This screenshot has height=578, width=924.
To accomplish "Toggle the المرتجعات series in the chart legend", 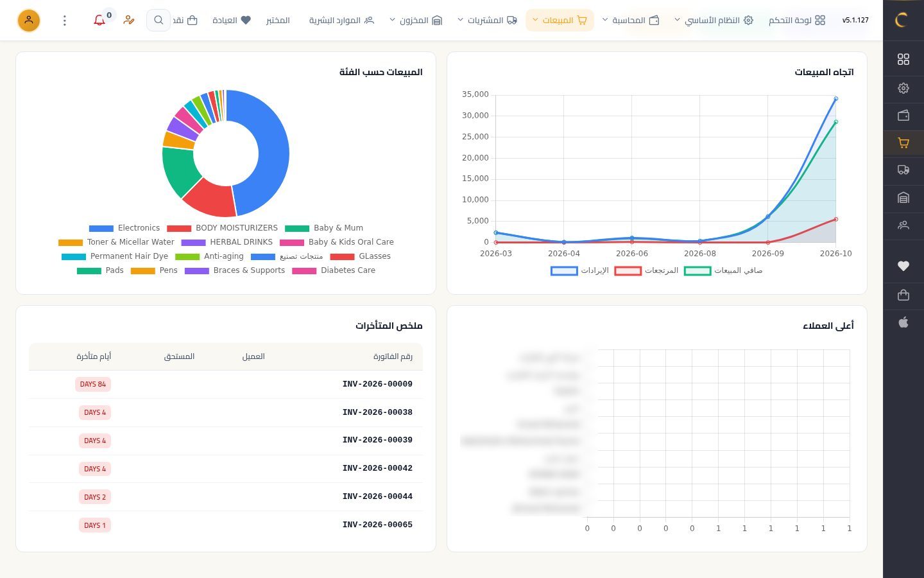I will [x=646, y=271].
